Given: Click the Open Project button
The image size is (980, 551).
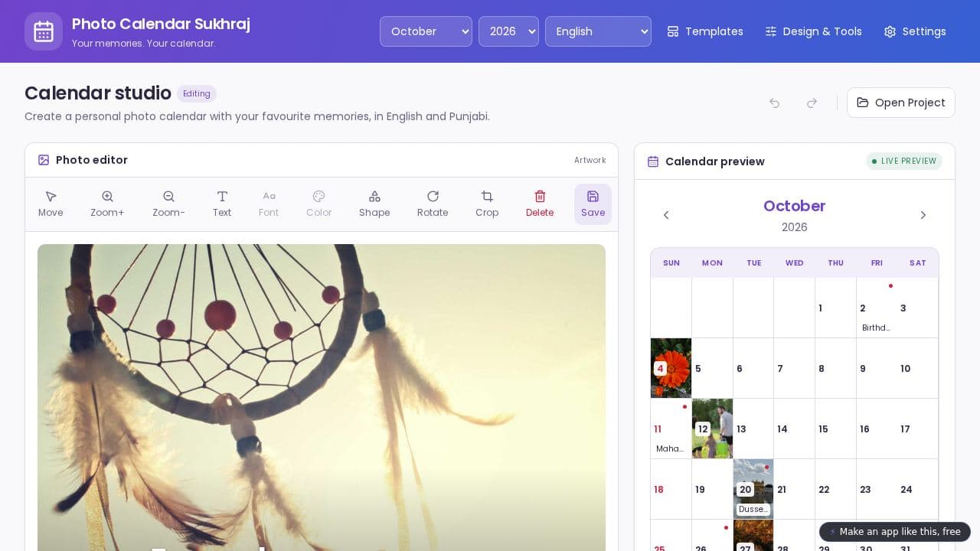Looking at the screenshot, I should click(901, 103).
